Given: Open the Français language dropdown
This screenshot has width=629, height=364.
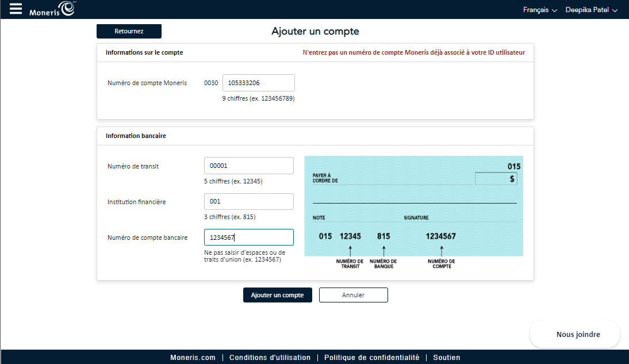Looking at the screenshot, I should (x=539, y=10).
